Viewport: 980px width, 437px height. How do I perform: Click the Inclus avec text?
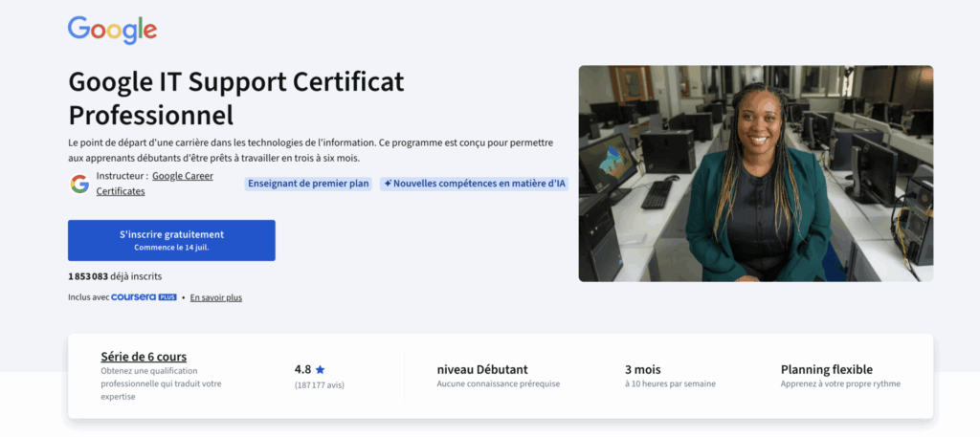[88, 297]
